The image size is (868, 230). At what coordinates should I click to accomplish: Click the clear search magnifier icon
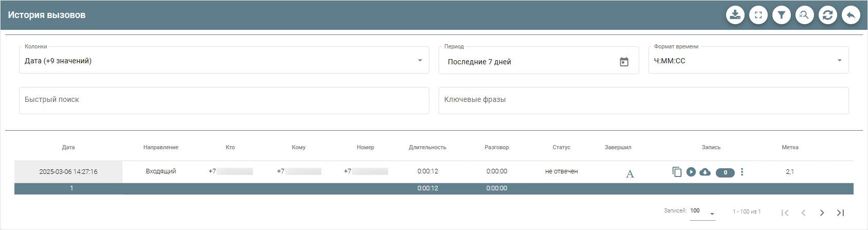pyautogui.click(x=804, y=15)
